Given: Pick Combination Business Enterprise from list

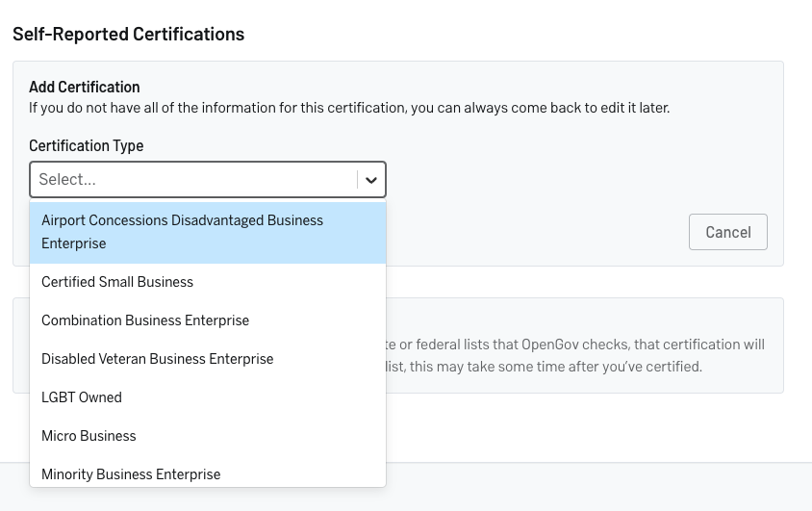Looking at the screenshot, I should pyautogui.click(x=208, y=320).
